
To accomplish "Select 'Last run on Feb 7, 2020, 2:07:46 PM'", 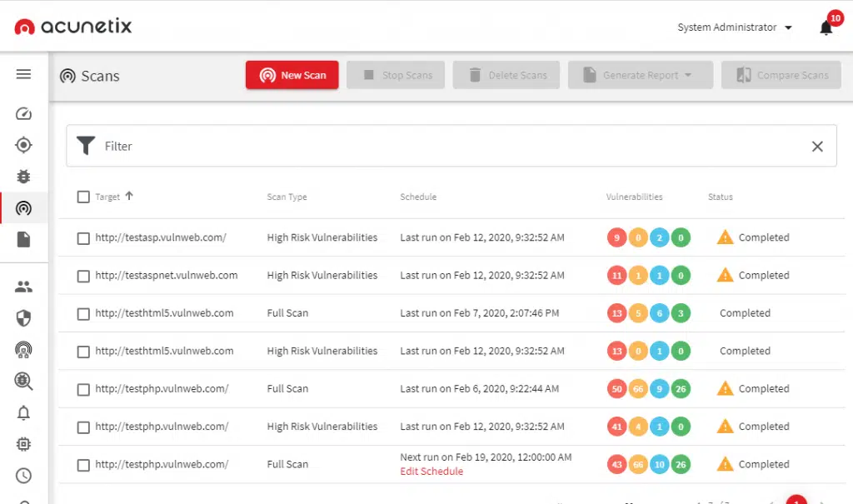I will [x=479, y=313].
